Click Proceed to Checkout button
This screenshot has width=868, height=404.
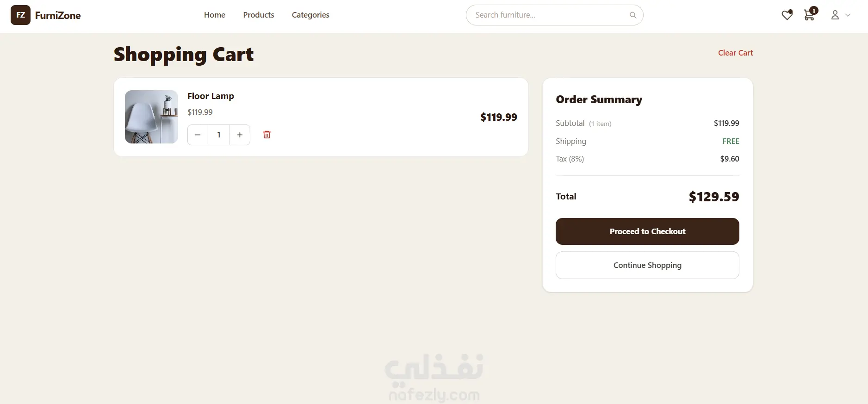coord(647,231)
